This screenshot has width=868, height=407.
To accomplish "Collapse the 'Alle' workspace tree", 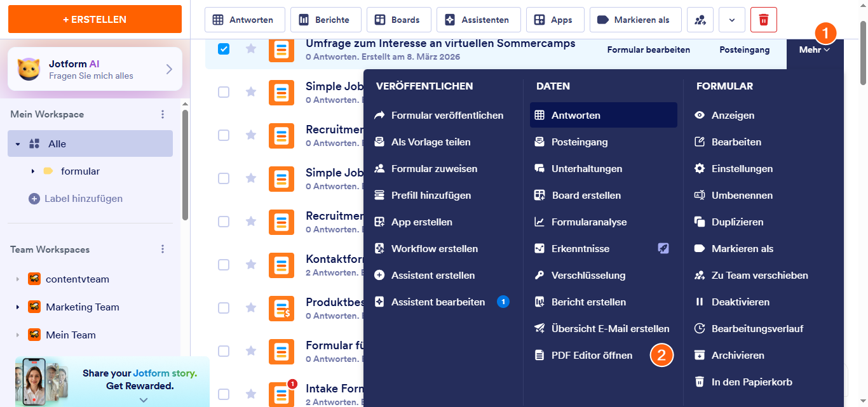I will coord(17,143).
